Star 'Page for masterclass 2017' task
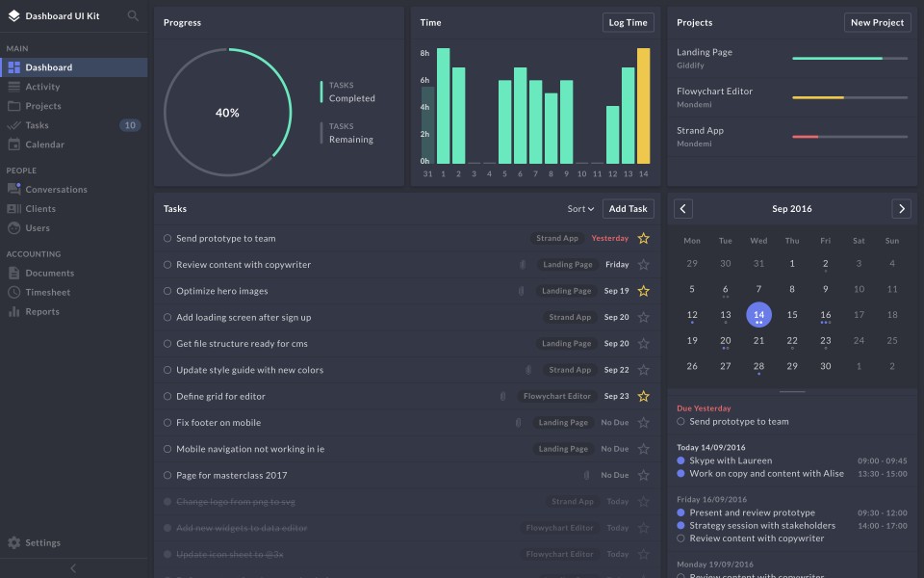924x578 pixels. [x=644, y=475]
